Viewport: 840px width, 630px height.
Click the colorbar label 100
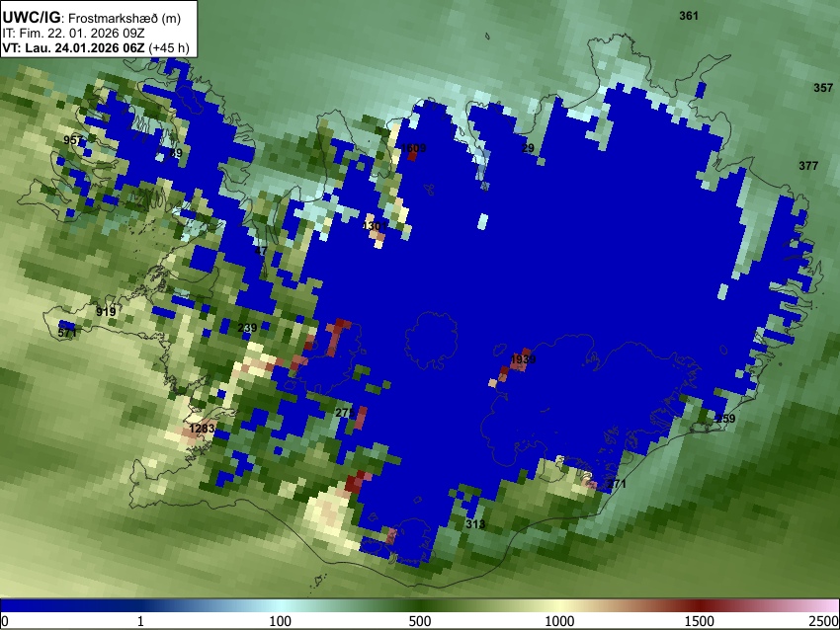[x=281, y=621]
